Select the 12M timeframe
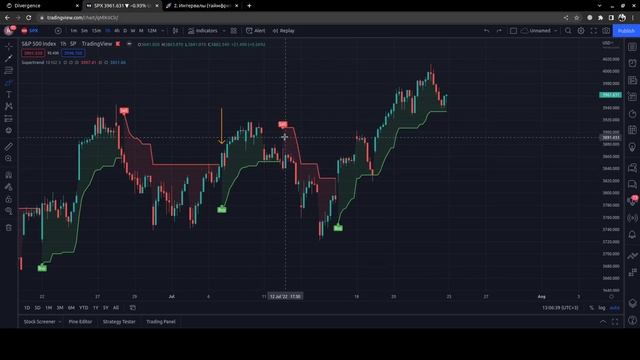Viewport: 640px width, 360px height. click(152, 31)
